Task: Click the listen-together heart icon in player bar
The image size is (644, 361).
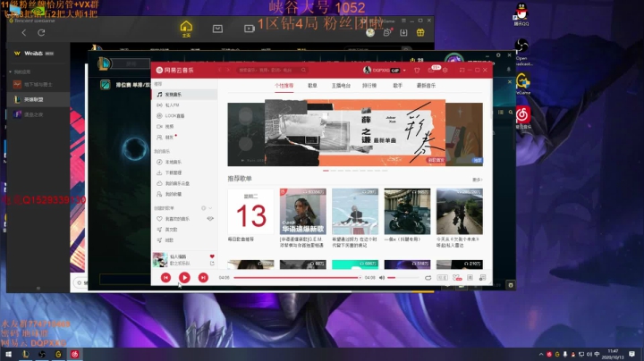Action: pyautogui.click(x=457, y=278)
